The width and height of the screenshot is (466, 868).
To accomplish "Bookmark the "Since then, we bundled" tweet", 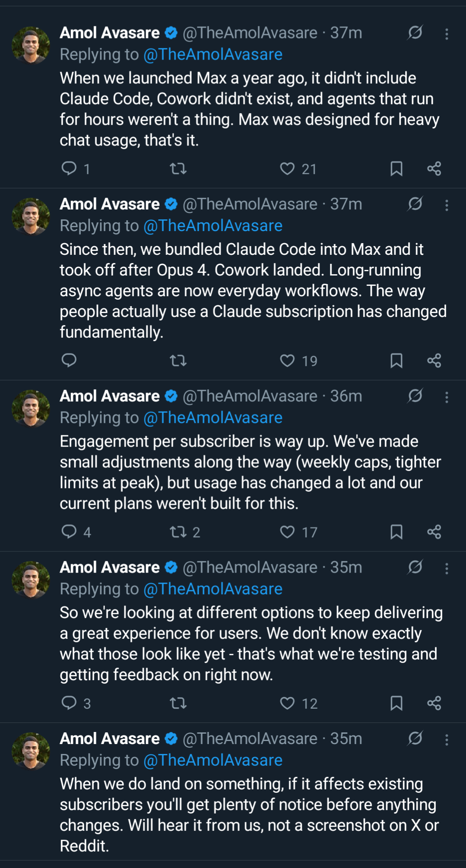I will pyautogui.click(x=396, y=361).
